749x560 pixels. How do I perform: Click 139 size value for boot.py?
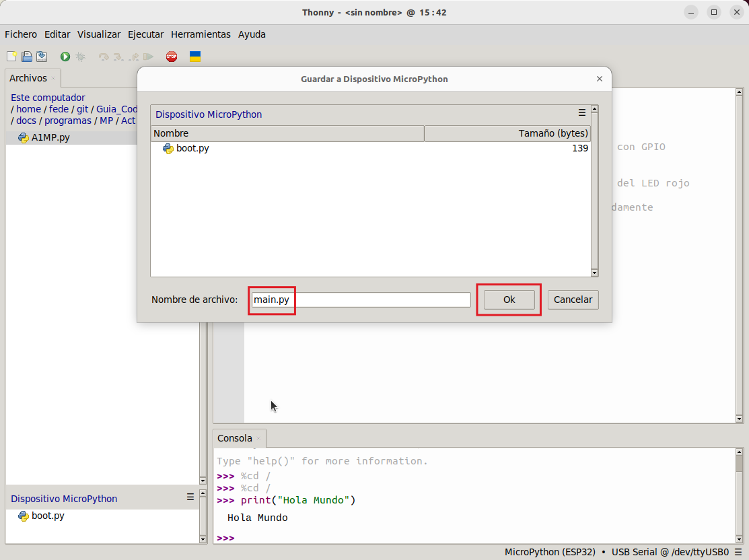[580, 148]
